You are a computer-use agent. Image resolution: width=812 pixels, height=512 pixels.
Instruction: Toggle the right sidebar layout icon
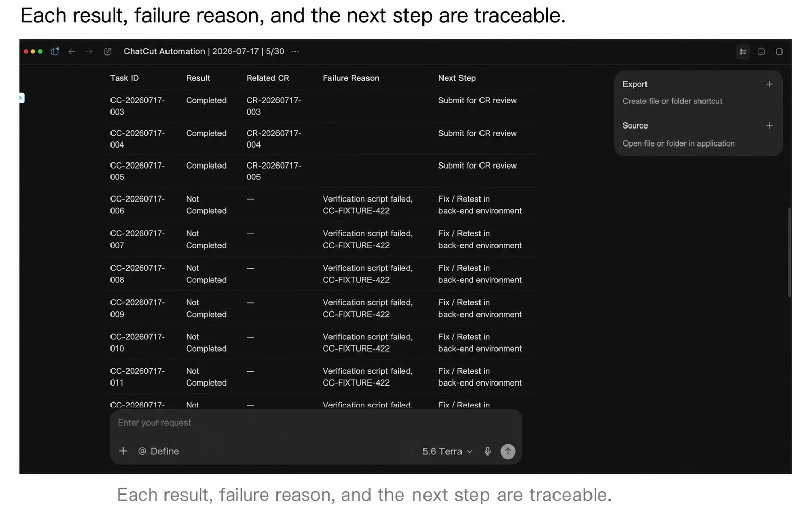pos(779,51)
